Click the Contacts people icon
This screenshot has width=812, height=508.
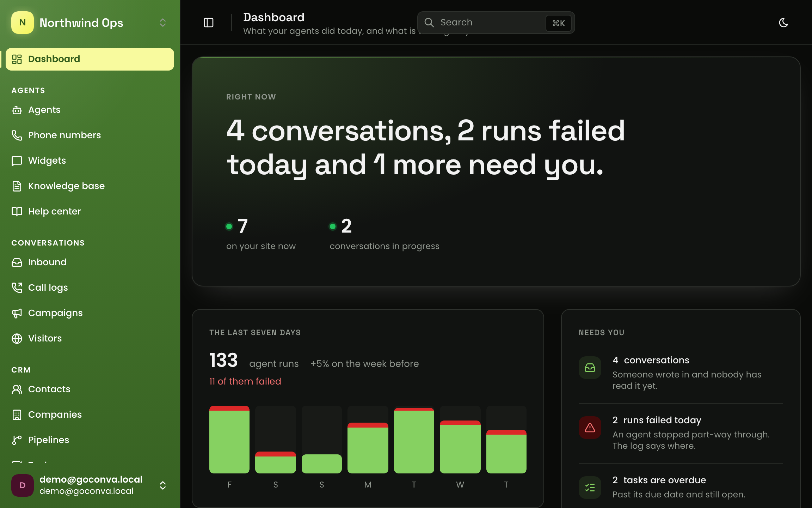[17, 389]
